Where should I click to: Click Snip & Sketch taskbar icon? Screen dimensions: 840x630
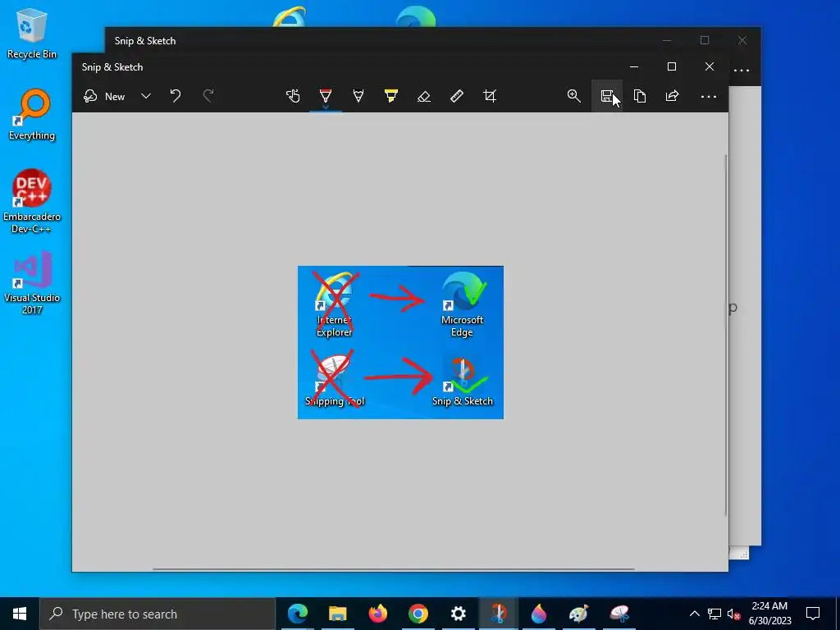click(498, 614)
